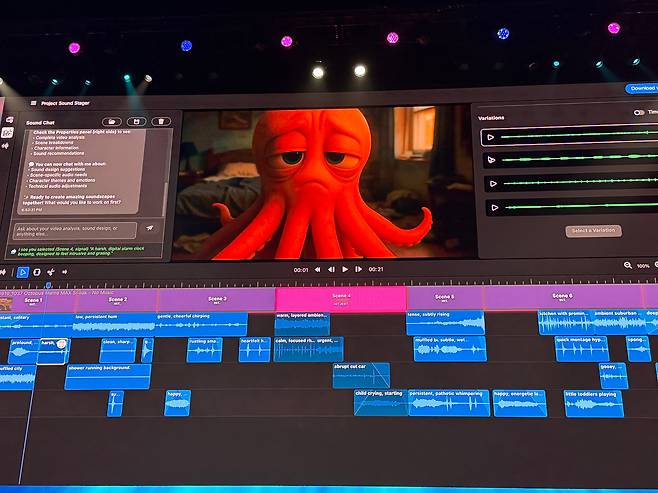The height and width of the screenshot is (493, 658).
Task: Toggle the switch in the Variations header
Action: 639,113
